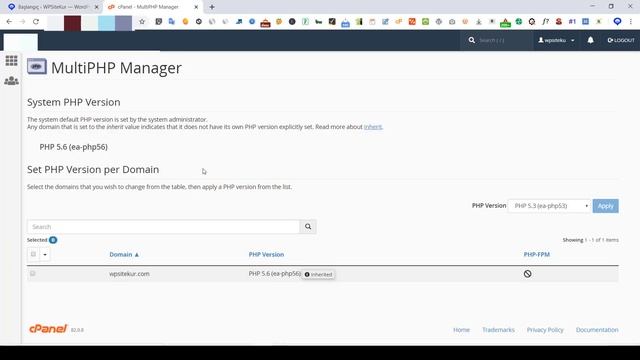Click the MultiPHP Manager page icon
The height and width of the screenshot is (360, 640).
[x=37, y=67]
